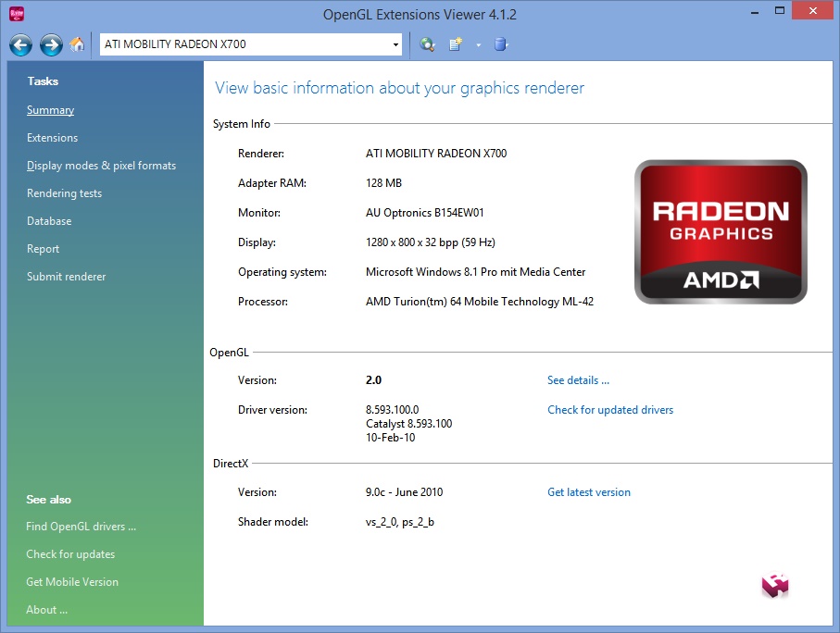Click Get latest version DirectX link
The height and width of the screenshot is (633, 840).
pos(589,492)
